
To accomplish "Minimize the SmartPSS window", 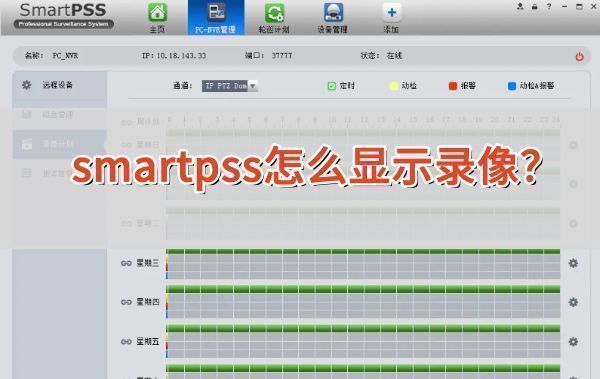I will 564,7.
